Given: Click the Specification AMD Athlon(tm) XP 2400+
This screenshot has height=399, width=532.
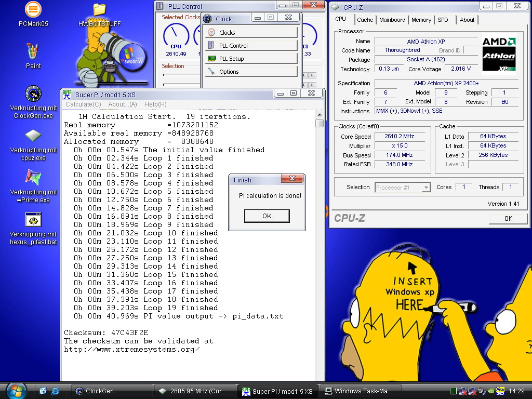Looking at the screenshot, I should (446, 83).
